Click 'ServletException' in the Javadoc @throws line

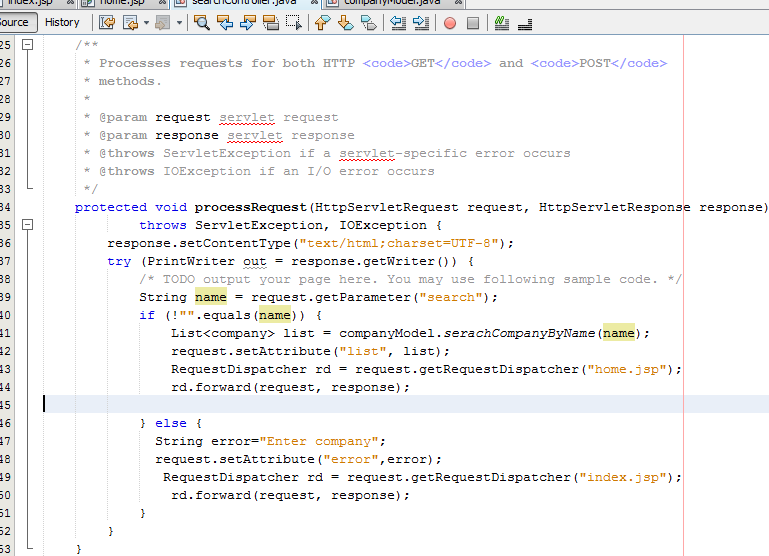tap(227, 153)
